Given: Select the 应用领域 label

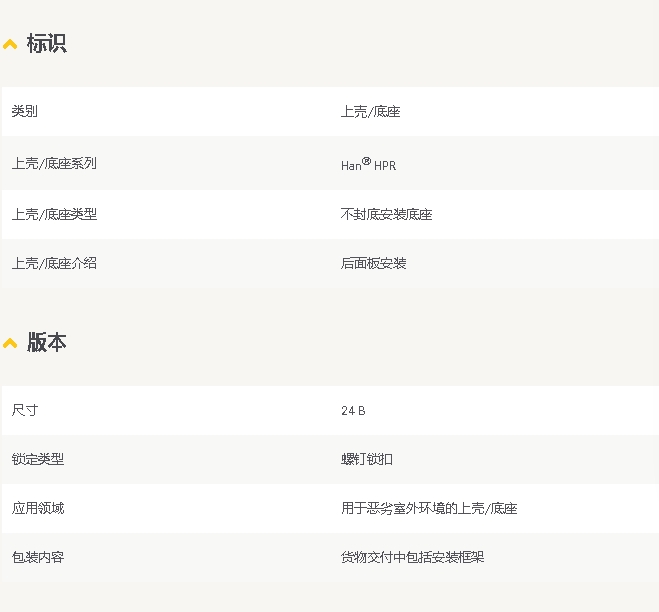Looking at the screenshot, I should (38, 508).
